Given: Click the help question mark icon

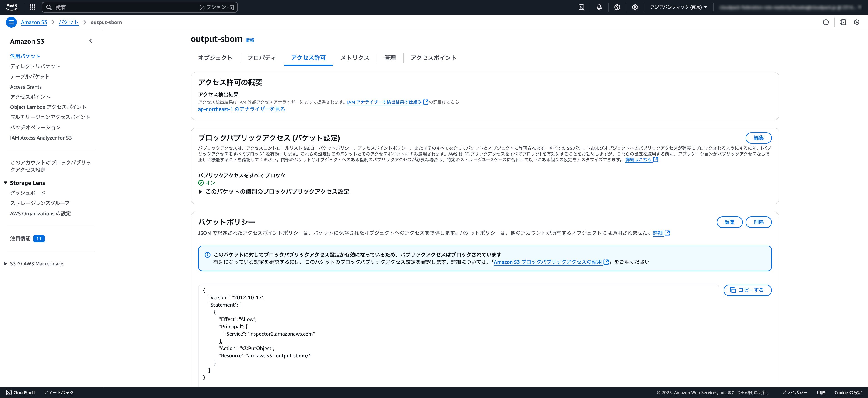Looking at the screenshot, I should click(617, 7).
